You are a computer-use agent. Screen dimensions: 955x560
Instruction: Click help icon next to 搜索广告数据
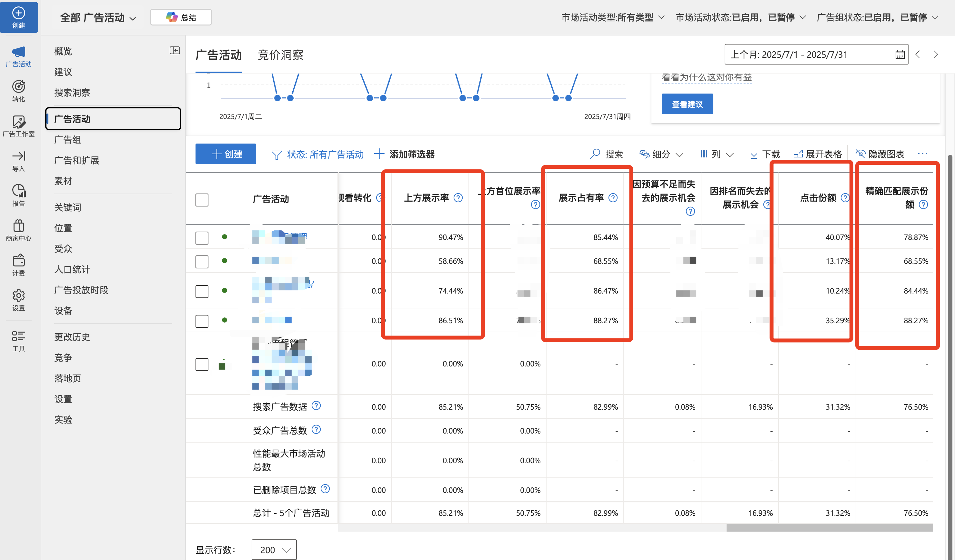click(316, 406)
